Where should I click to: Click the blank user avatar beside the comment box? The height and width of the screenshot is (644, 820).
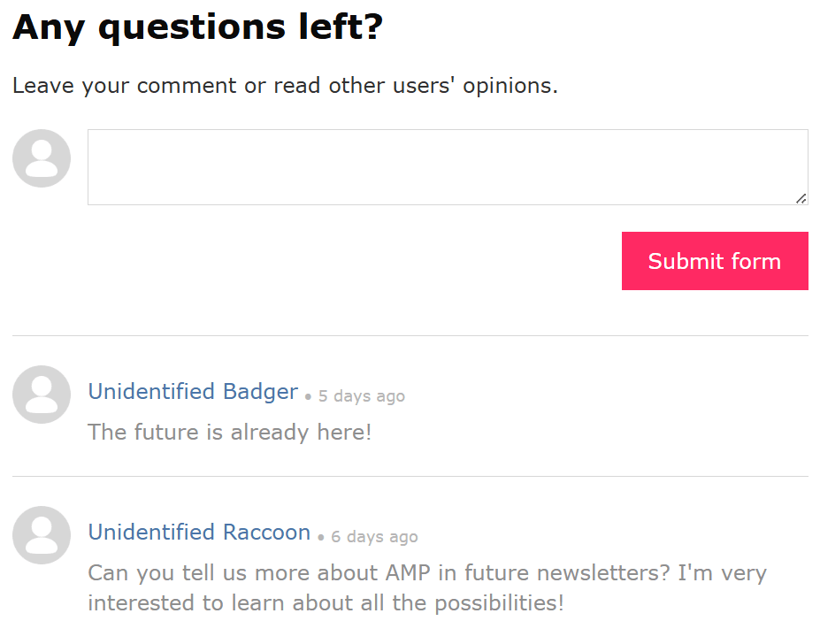42,158
